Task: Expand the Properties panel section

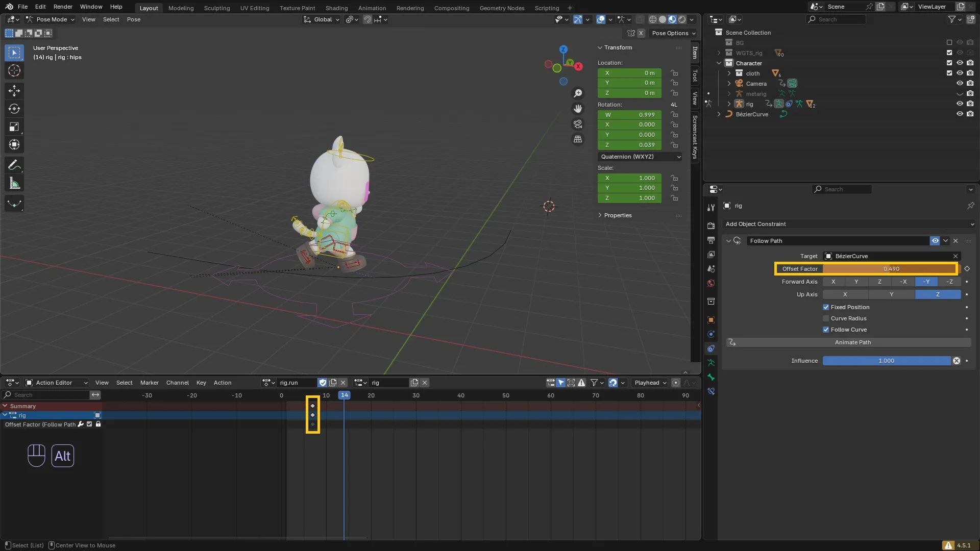Action: [617, 215]
